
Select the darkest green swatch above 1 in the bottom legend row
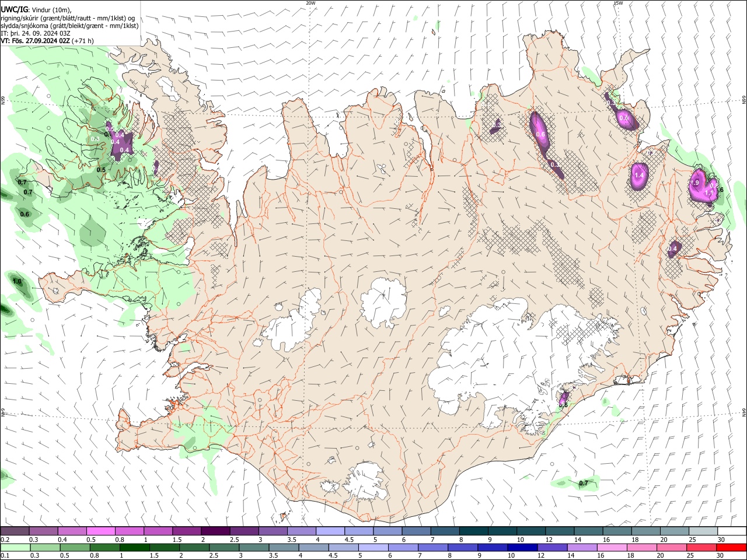click(x=134, y=547)
